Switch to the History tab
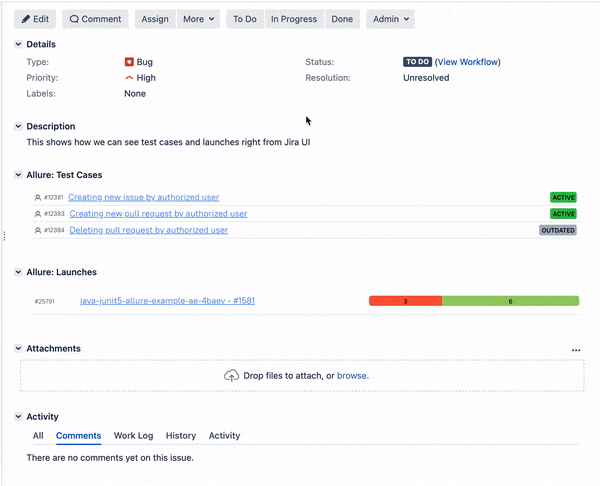 [x=181, y=436]
